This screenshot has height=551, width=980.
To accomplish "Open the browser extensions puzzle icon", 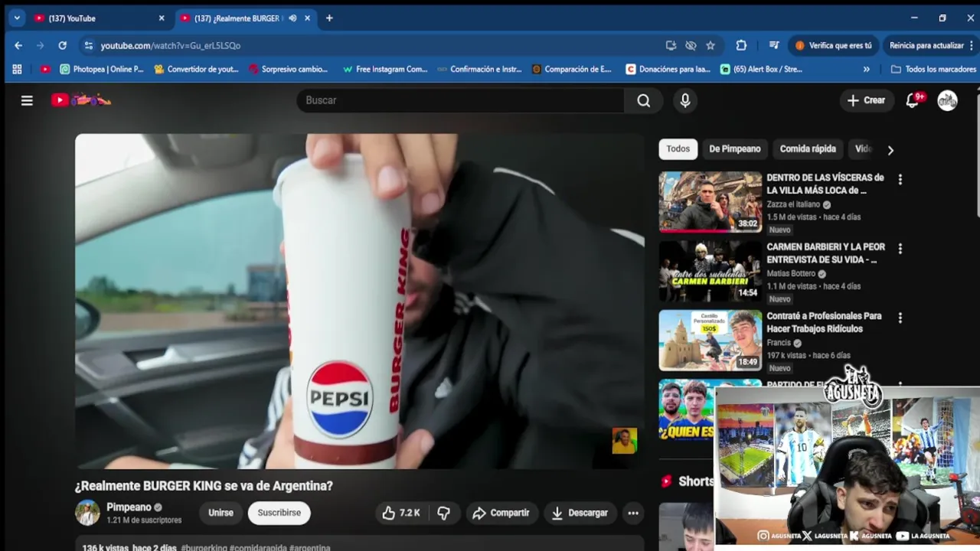I will point(741,45).
